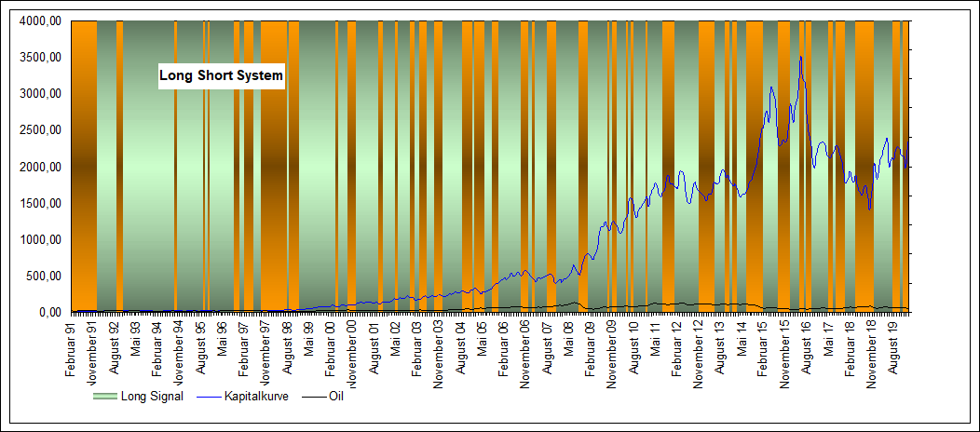Click the 'November 09' x-axis label
Image resolution: width=980 pixels, height=432 pixels.
[611, 353]
